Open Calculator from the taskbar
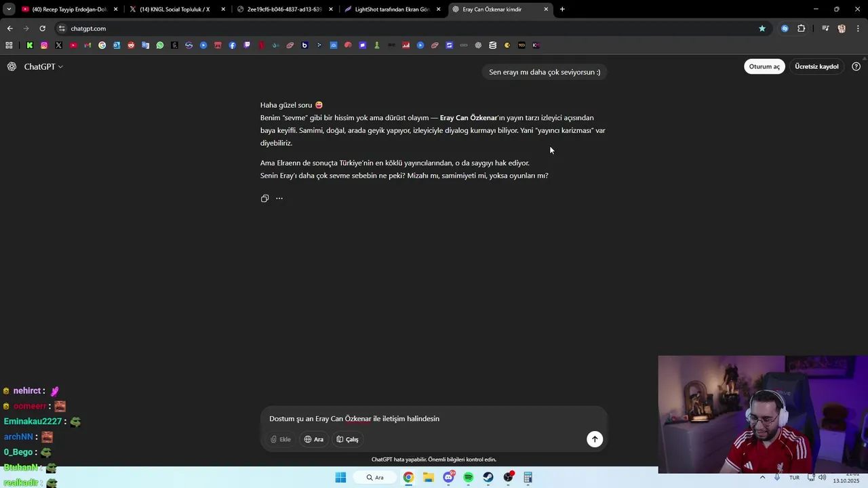This screenshot has height=488, width=868. click(528, 477)
